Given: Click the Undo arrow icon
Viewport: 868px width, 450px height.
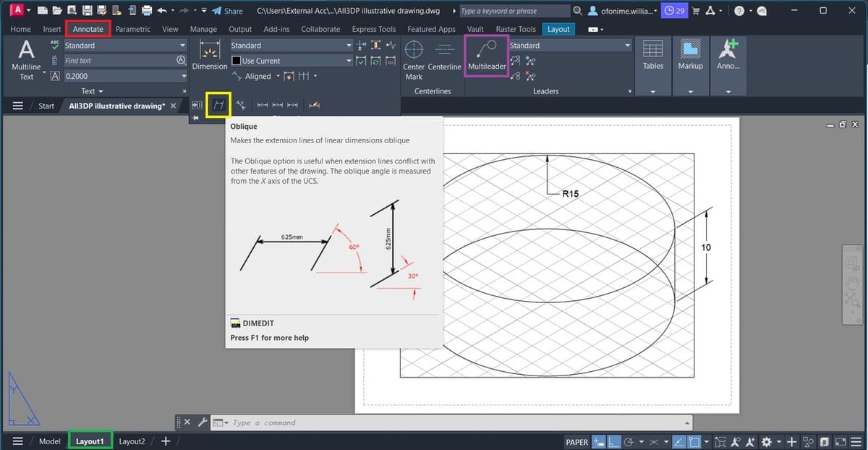Looking at the screenshot, I should coord(162,11).
